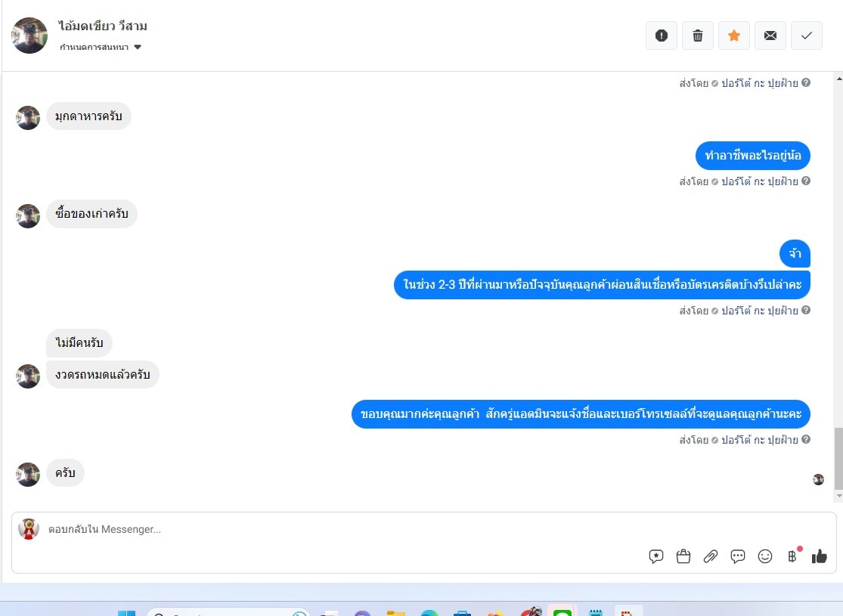The width and height of the screenshot is (843, 616).
Task: Click scrollbar up arrow in chat
Action: [x=838, y=79]
